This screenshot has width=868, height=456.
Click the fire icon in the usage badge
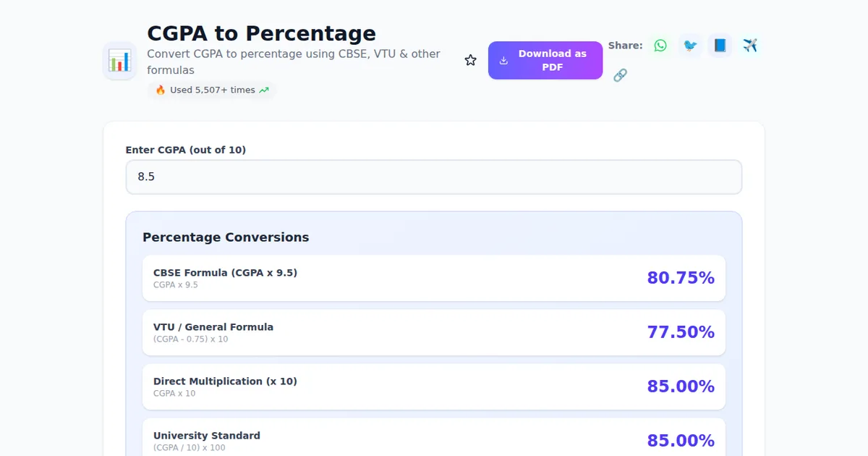[161, 90]
